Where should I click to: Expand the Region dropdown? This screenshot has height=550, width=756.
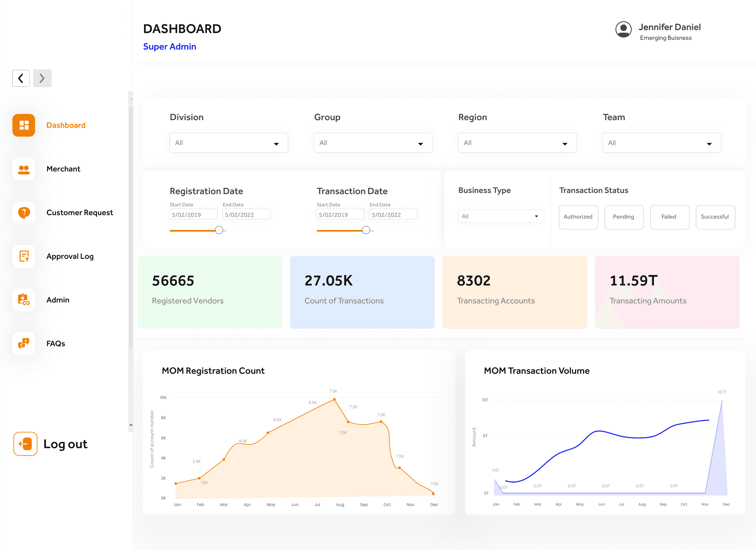tap(517, 143)
